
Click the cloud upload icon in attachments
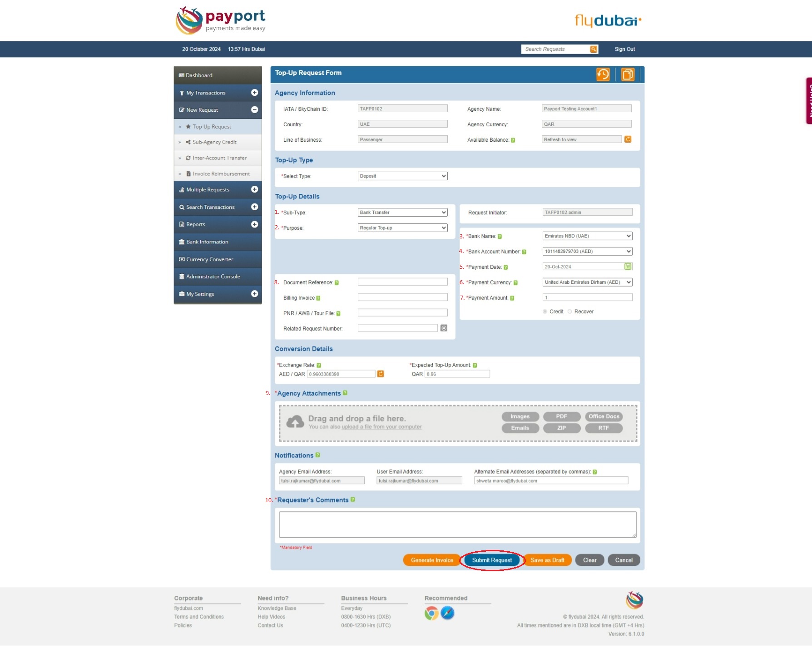(x=295, y=422)
